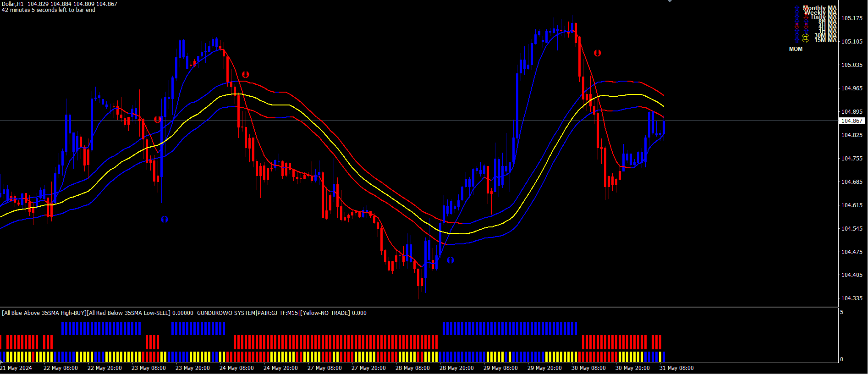Viewport: 868px width, 375px height.
Task: Click the 105.035 price level on the scale
Action: 852,65
